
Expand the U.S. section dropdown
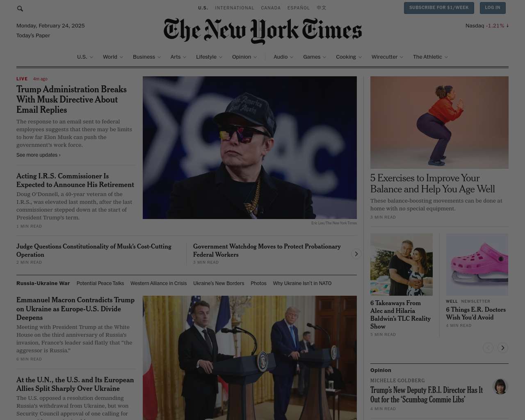click(x=91, y=57)
